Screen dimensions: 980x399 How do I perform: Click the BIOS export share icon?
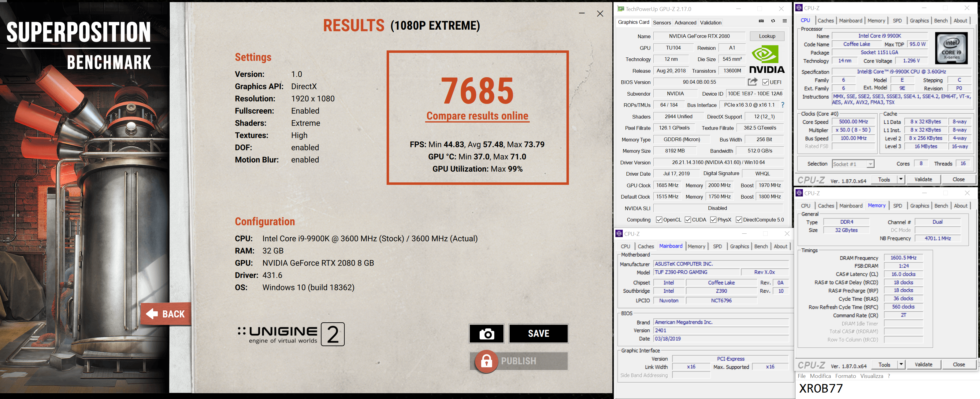[752, 82]
